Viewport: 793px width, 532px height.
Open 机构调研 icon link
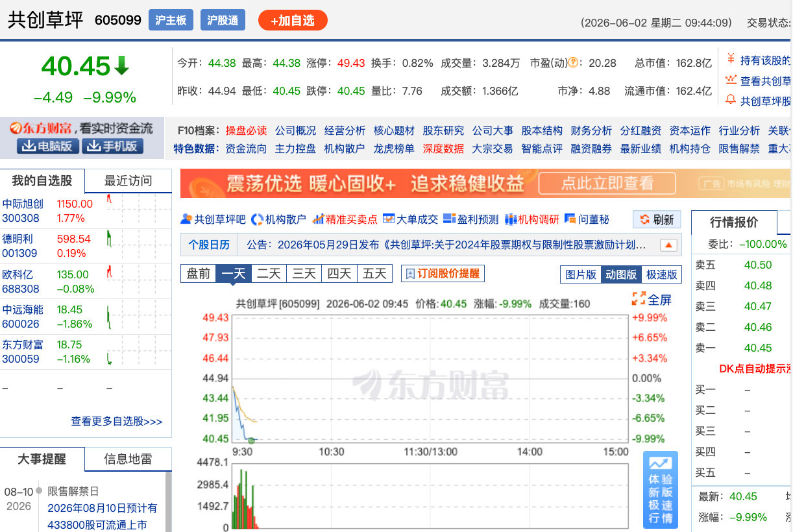[532, 219]
